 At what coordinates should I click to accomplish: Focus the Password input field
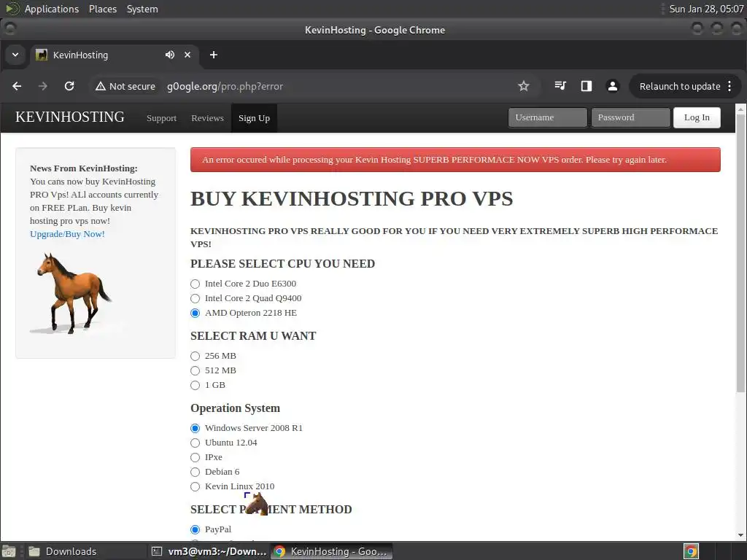[x=630, y=117]
